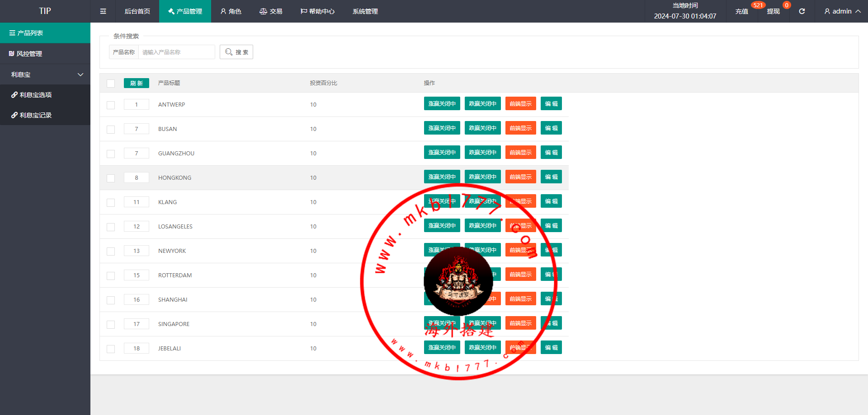Check the GUANGZHOU row checkbox
The image size is (868, 415).
(x=111, y=154)
